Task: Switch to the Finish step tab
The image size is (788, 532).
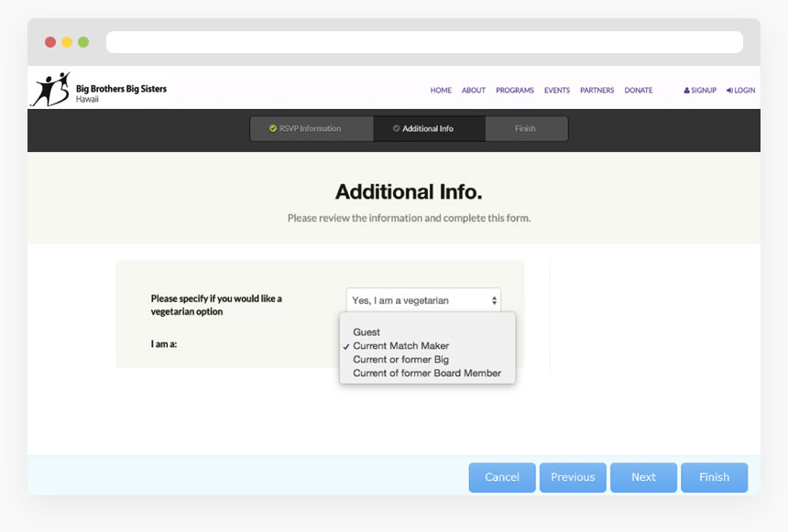Action: click(x=526, y=128)
